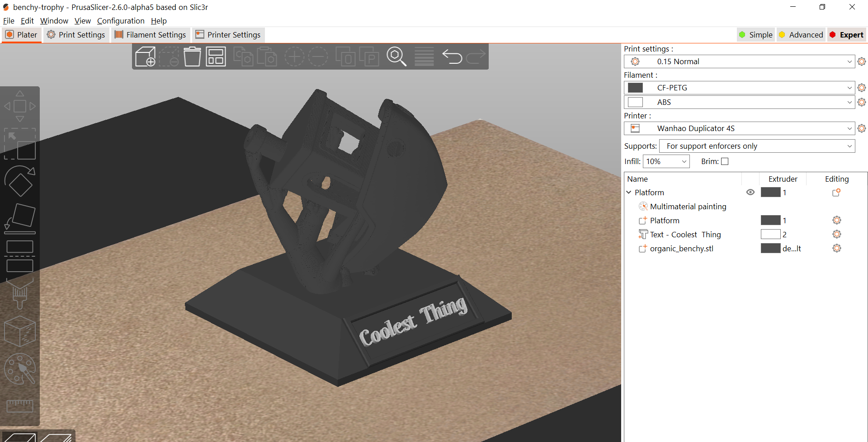Open printer settings gear next to Wanhao Duplicator

[x=862, y=128]
